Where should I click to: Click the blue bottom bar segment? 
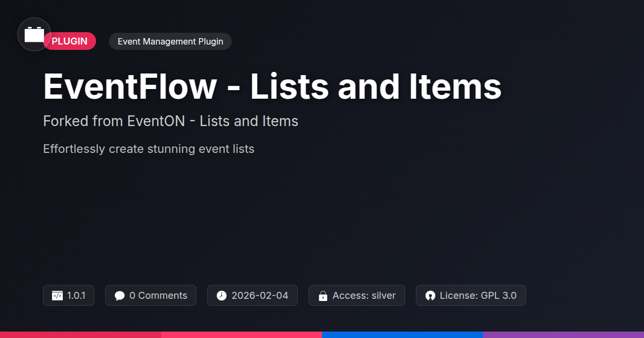point(402,334)
